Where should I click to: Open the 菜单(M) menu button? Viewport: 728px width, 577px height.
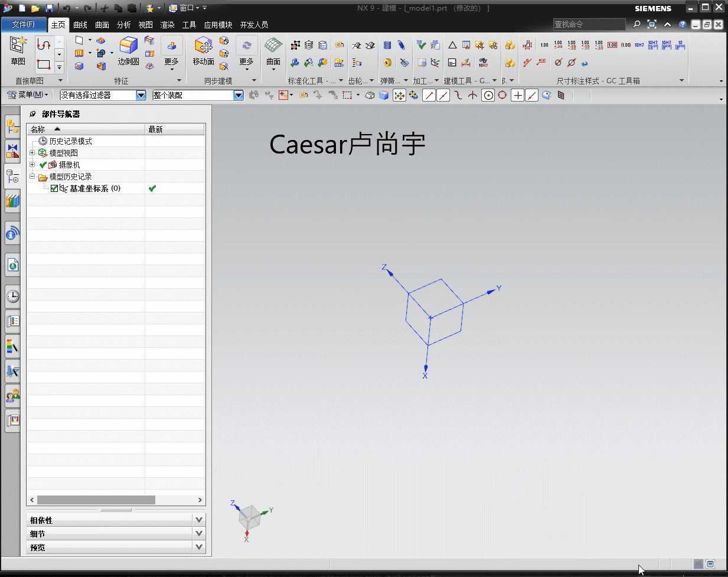[x=28, y=95]
